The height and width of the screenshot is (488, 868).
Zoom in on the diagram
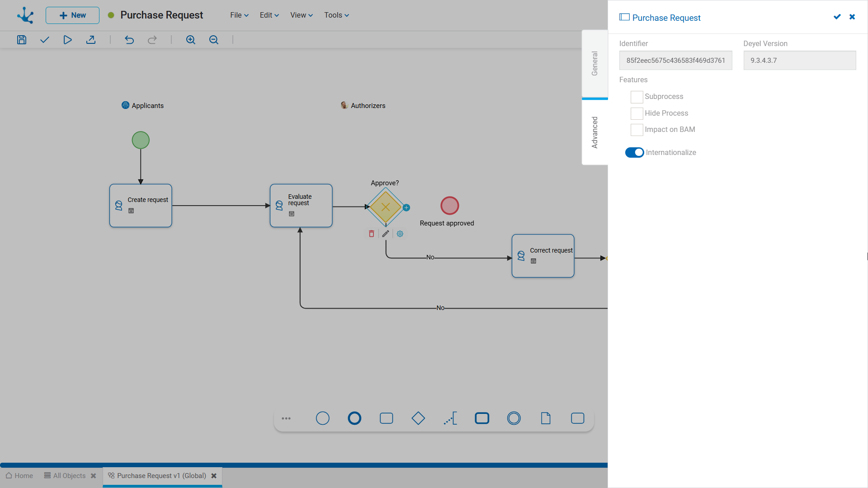click(191, 40)
